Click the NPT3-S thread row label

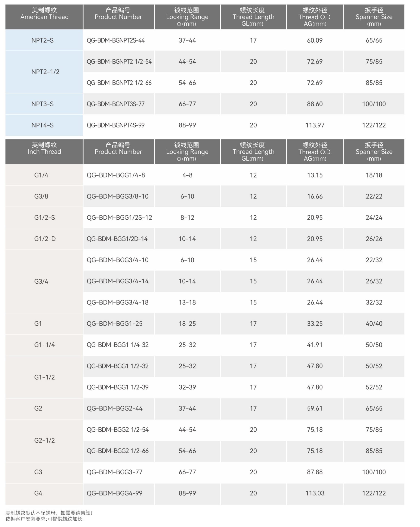(x=42, y=104)
